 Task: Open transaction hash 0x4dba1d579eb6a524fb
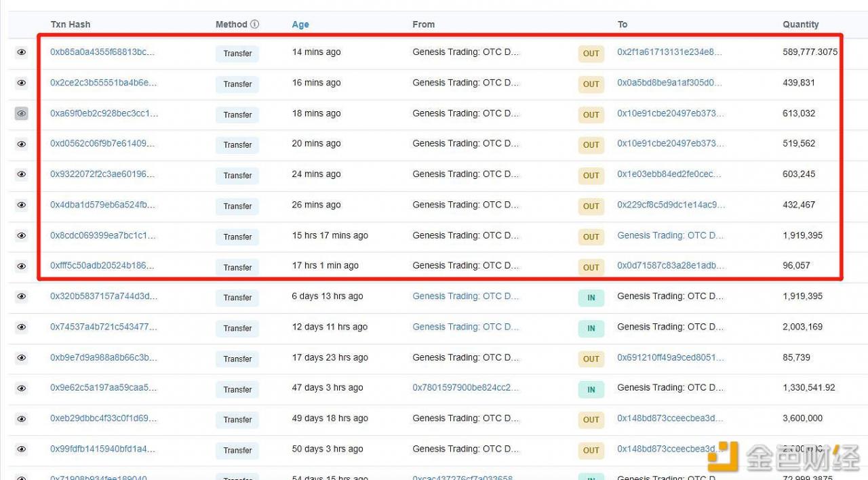click(x=103, y=205)
